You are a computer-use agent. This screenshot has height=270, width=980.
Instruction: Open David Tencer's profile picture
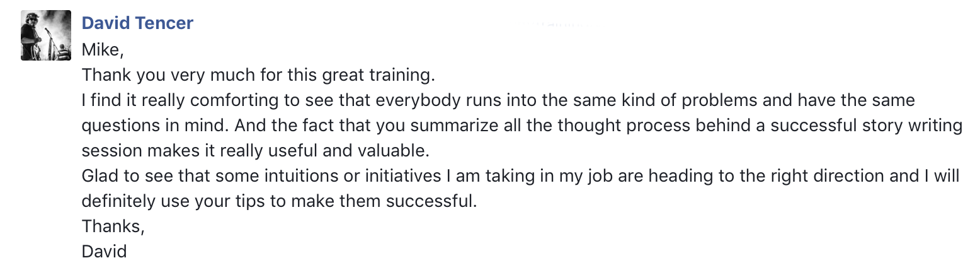click(x=46, y=35)
